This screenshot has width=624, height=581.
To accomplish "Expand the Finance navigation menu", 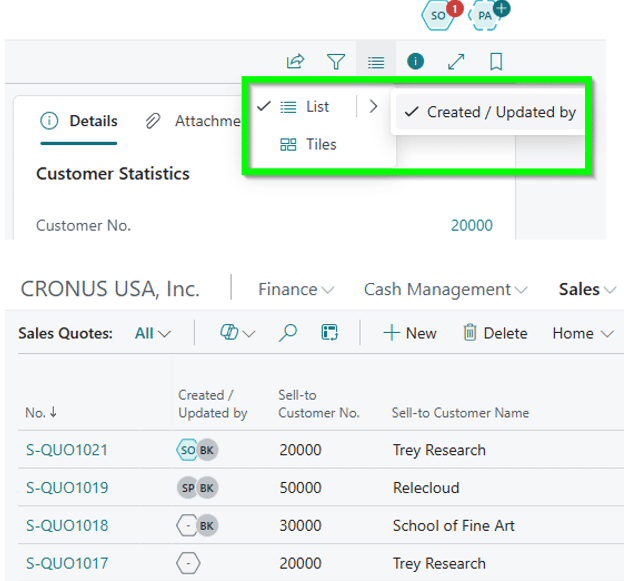I will point(295,289).
